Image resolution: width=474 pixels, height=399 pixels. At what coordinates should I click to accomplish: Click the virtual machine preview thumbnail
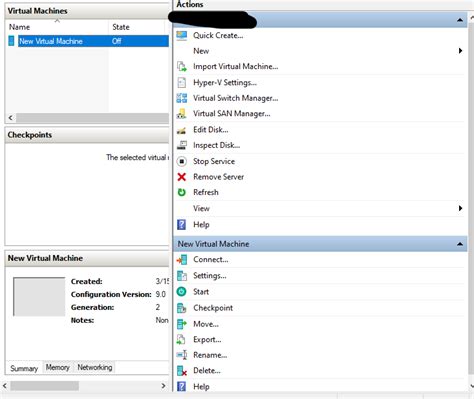(x=39, y=296)
